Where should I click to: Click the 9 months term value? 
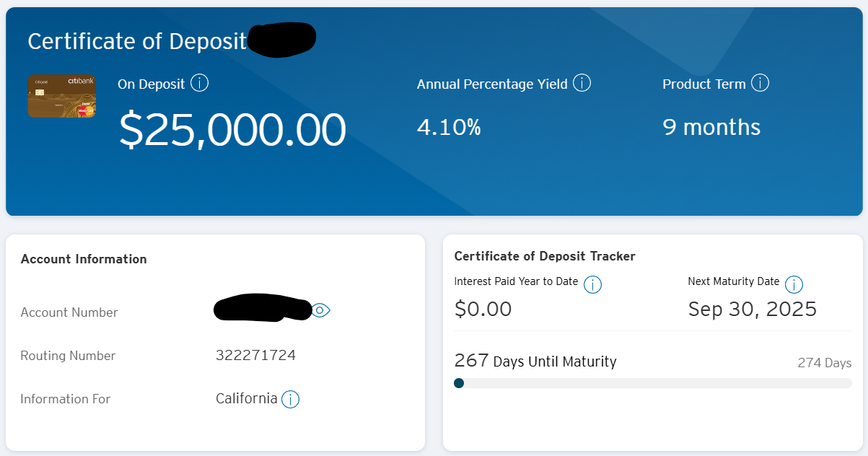click(x=711, y=128)
